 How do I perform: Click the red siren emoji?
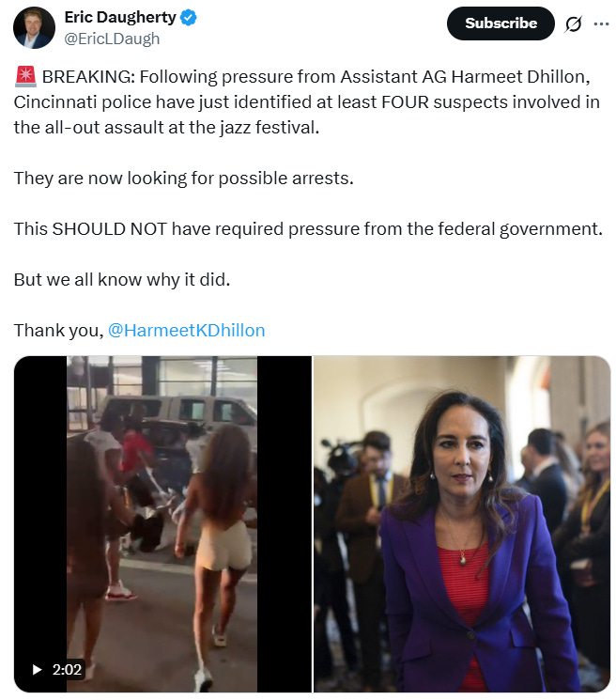click(x=26, y=76)
